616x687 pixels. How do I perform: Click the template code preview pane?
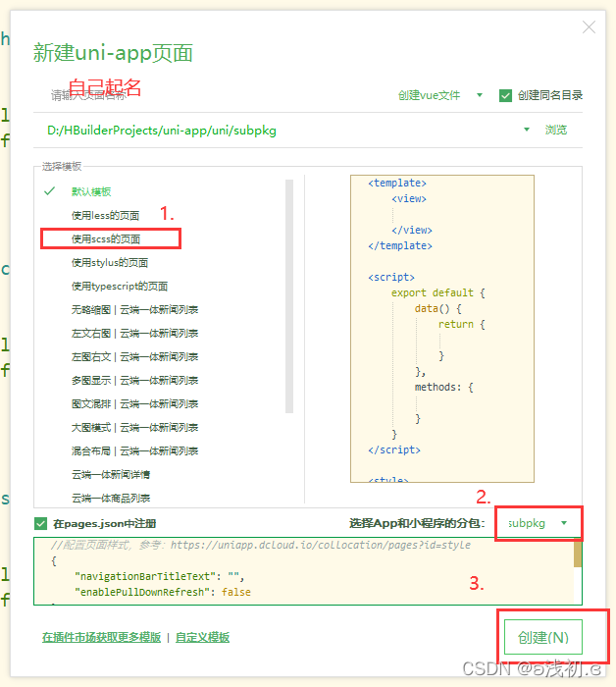[442, 329]
